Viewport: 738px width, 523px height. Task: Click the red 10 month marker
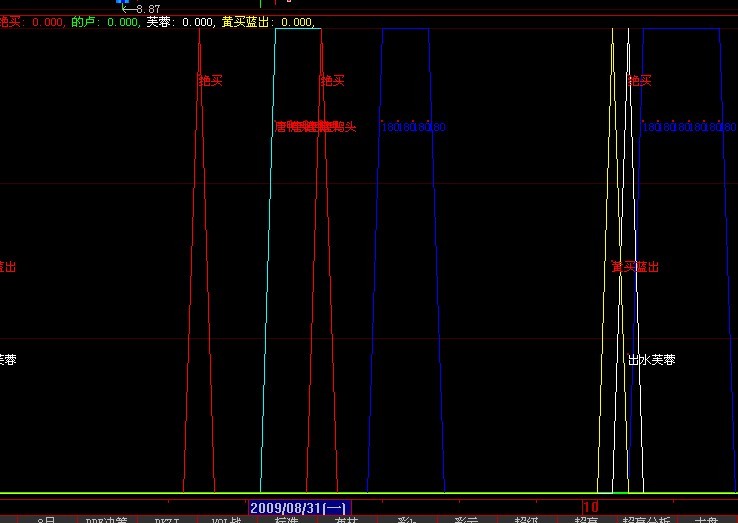point(591,507)
